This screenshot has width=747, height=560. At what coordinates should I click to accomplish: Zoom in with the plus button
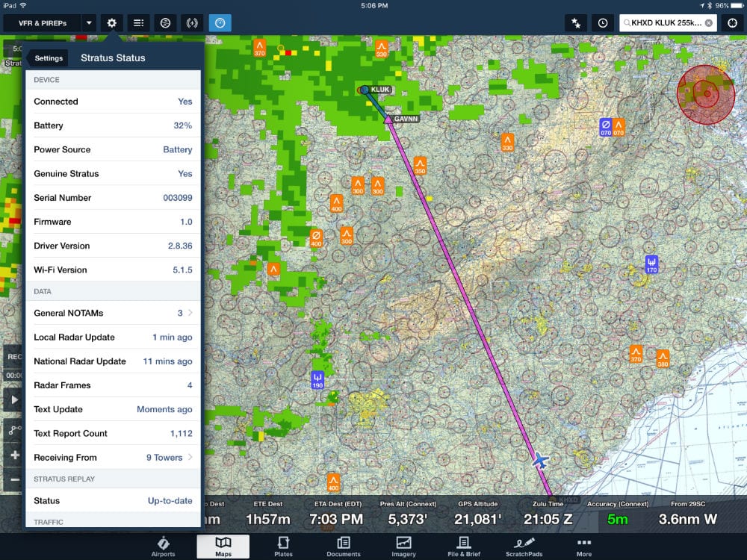[14, 455]
